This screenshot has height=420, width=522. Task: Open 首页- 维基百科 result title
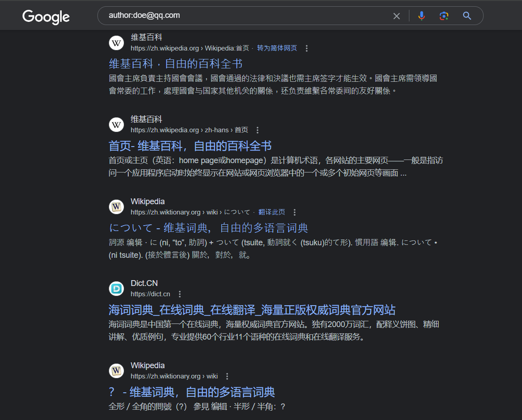(x=190, y=146)
